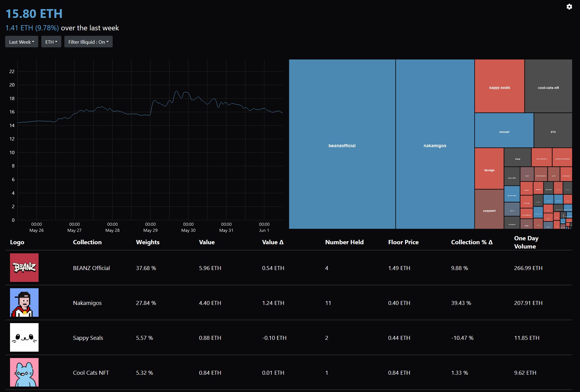The image size is (580, 392).
Task: Open settings via gear icon
Action: pos(569,7)
